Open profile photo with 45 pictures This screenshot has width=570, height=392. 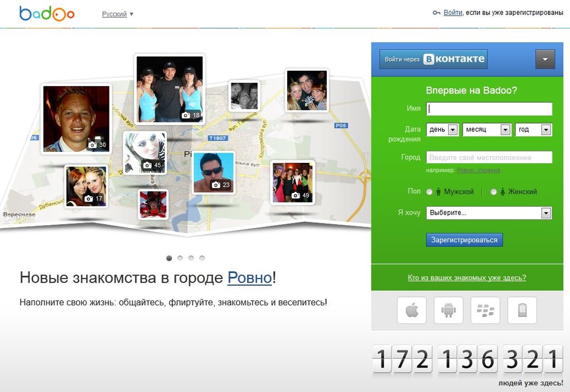click(145, 152)
